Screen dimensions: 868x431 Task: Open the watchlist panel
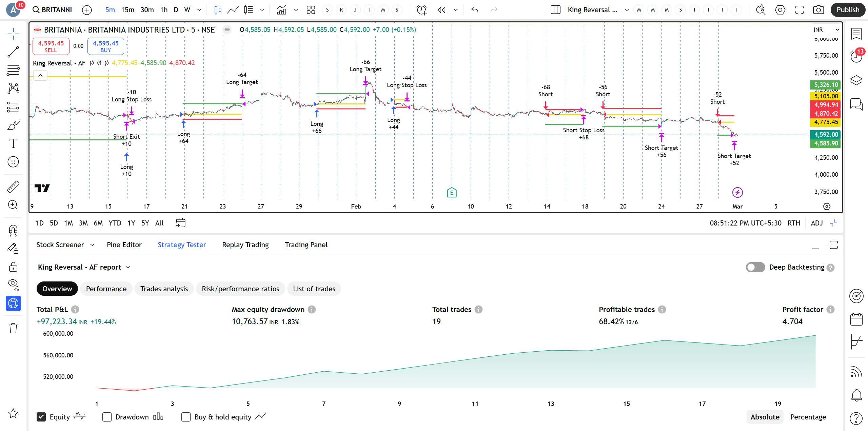[856, 34]
